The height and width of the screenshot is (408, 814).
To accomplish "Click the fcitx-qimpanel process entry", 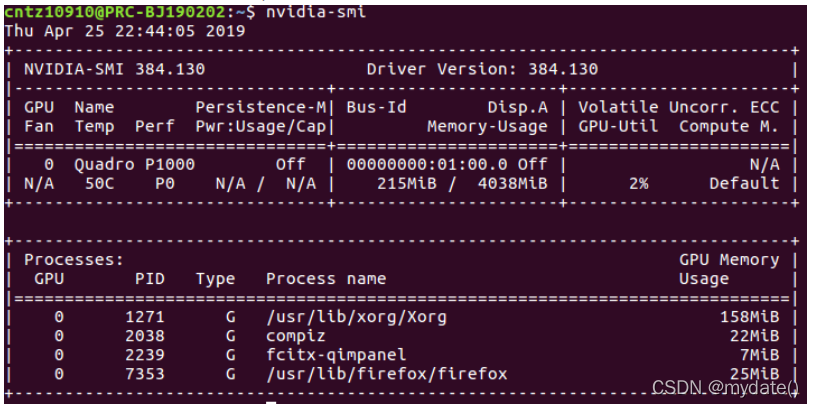I will click(336, 355).
